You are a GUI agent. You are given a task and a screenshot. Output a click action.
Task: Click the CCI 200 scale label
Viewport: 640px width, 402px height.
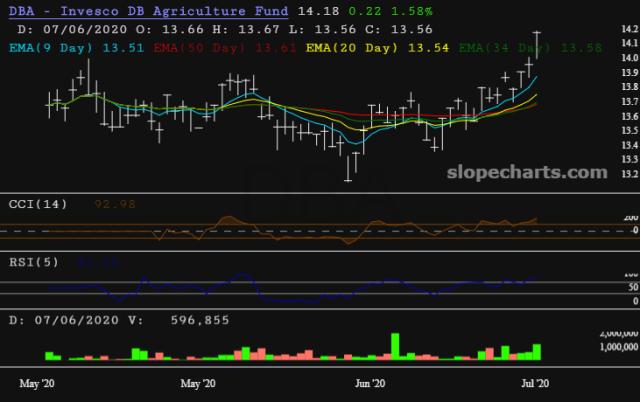pos(631,217)
